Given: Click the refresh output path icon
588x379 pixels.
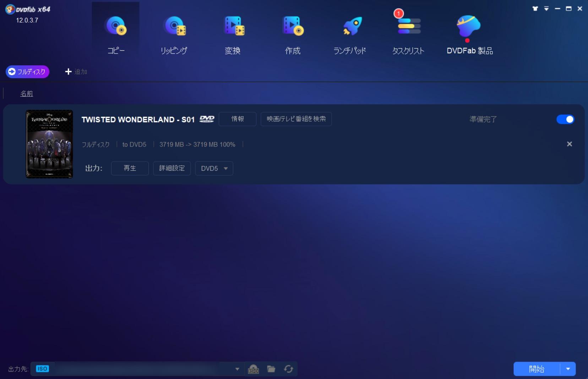Looking at the screenshot, I should click(x=288, y=369).
